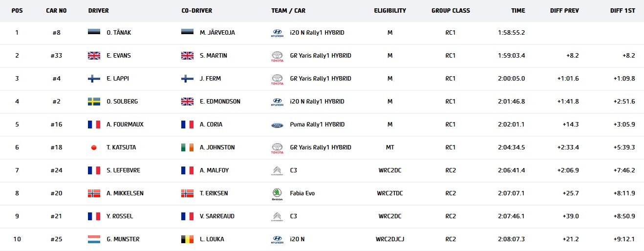Click Japanese flag beside T. Katsuta
Screen dimensions: 644x251
(94, 147)
